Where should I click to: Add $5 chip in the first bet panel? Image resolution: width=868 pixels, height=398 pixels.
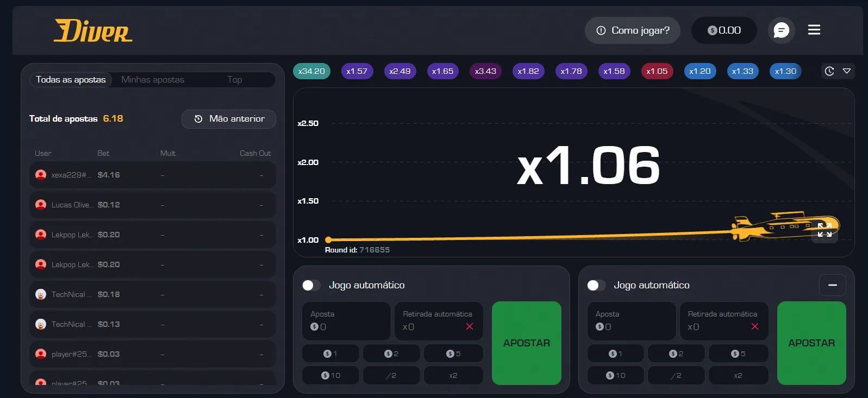coord(453,353)
